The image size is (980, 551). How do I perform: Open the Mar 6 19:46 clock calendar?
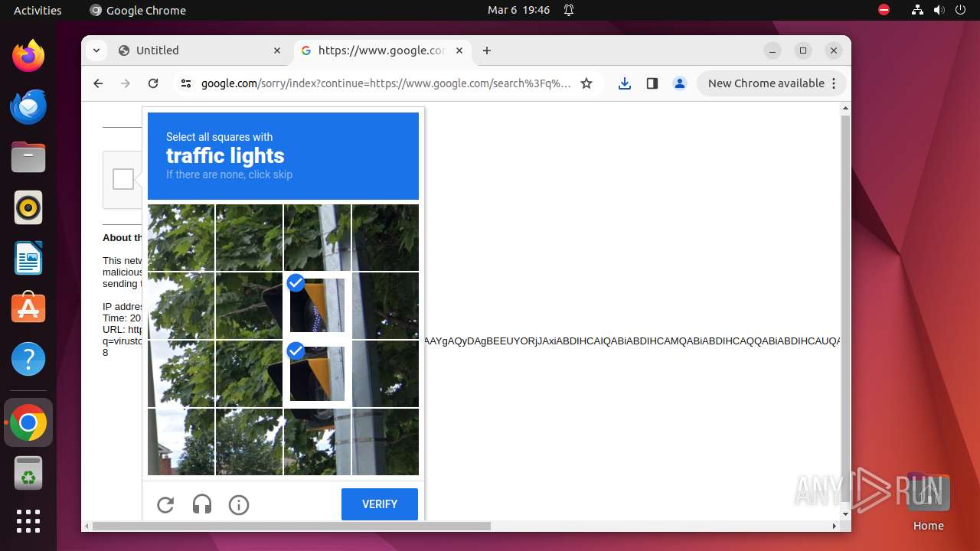click(x=519, y=10)
